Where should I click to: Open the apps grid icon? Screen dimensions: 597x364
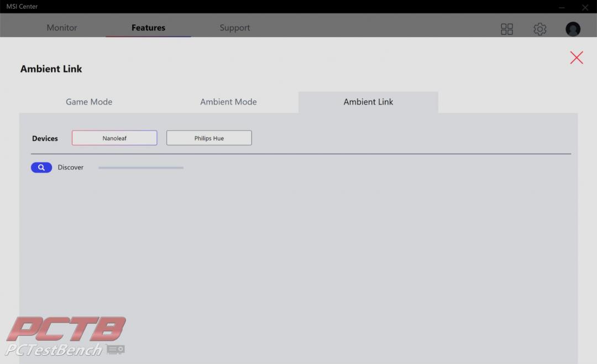pyautogui.click(x=507, y=29)
